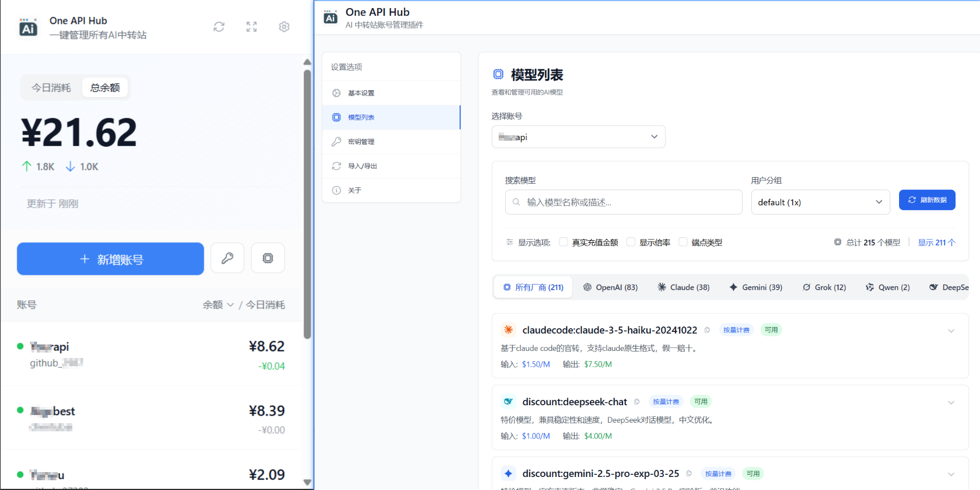Enable the 端点类型 checkbox

click(683, 242)
